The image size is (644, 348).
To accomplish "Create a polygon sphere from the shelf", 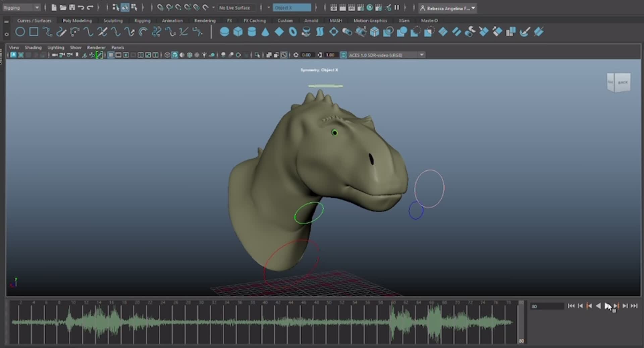I will 225,32.
